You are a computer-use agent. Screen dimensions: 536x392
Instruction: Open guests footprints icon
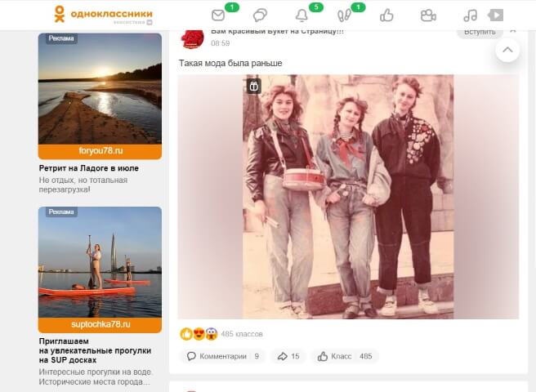[x=344, y=16]
